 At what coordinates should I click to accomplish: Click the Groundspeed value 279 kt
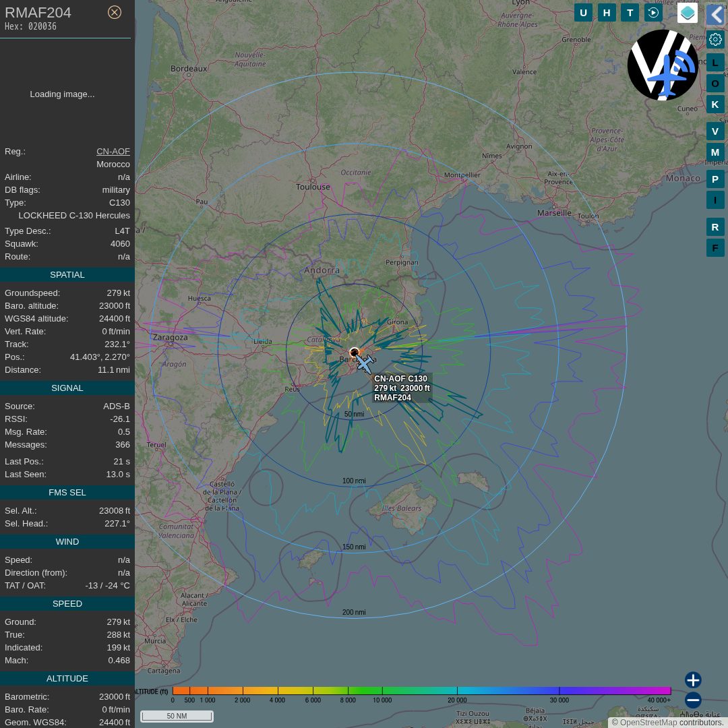tap(119, 293)
